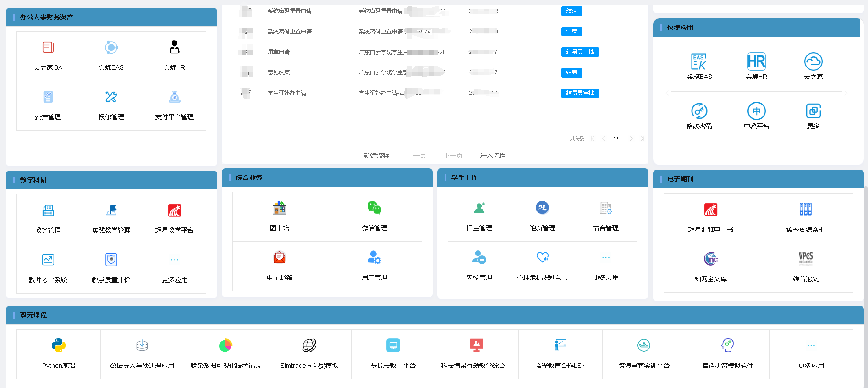Open 微信管理 WeChat icon
Image resolution: width=868 pixels, height=388 pixels.
374,208
